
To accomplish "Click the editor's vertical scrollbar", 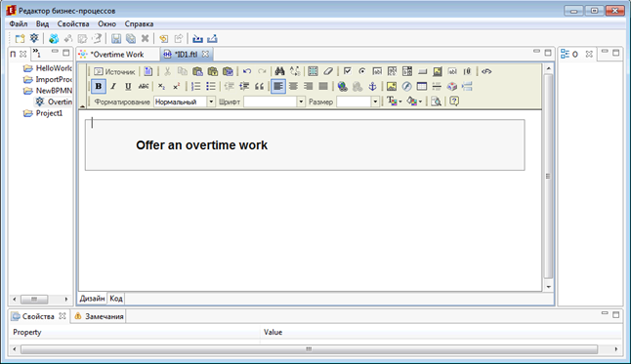I will click(x=548, y=176).
